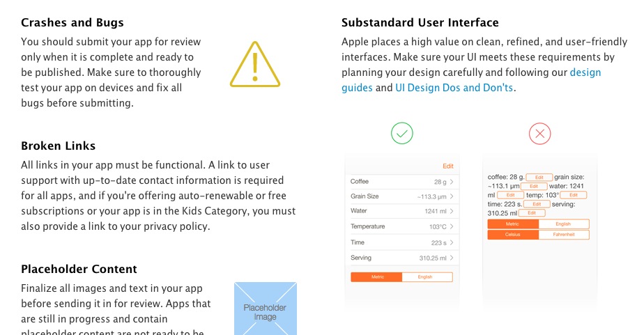644x335 pixels.
Task: Choose Celsius in the bad example
Action: [x=513, y=235]
